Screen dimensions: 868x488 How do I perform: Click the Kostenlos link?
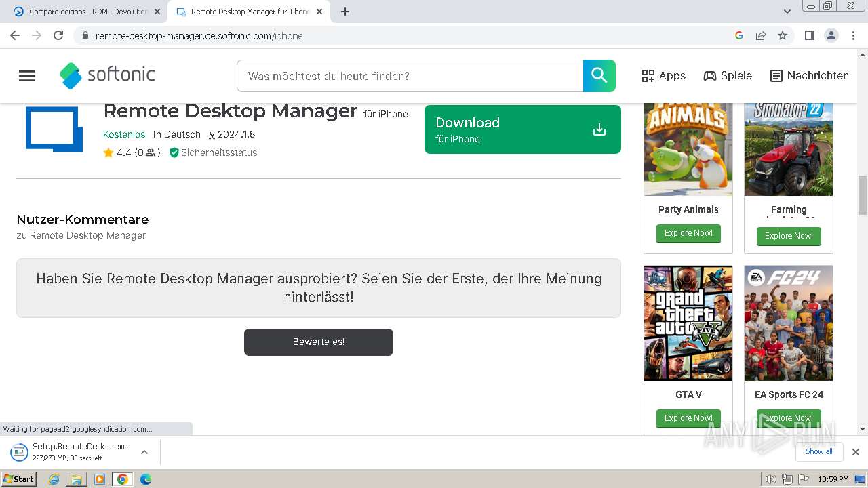(124, 134)
